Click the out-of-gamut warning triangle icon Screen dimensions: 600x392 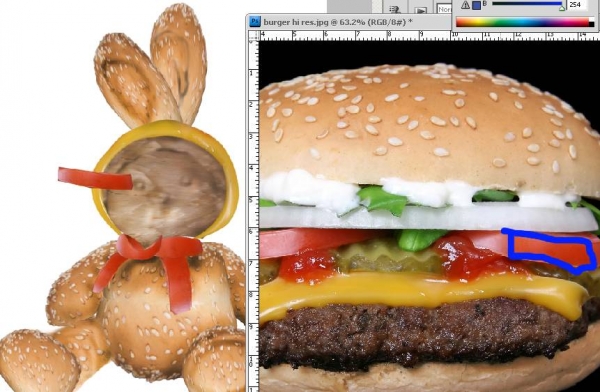pos(465,5)
